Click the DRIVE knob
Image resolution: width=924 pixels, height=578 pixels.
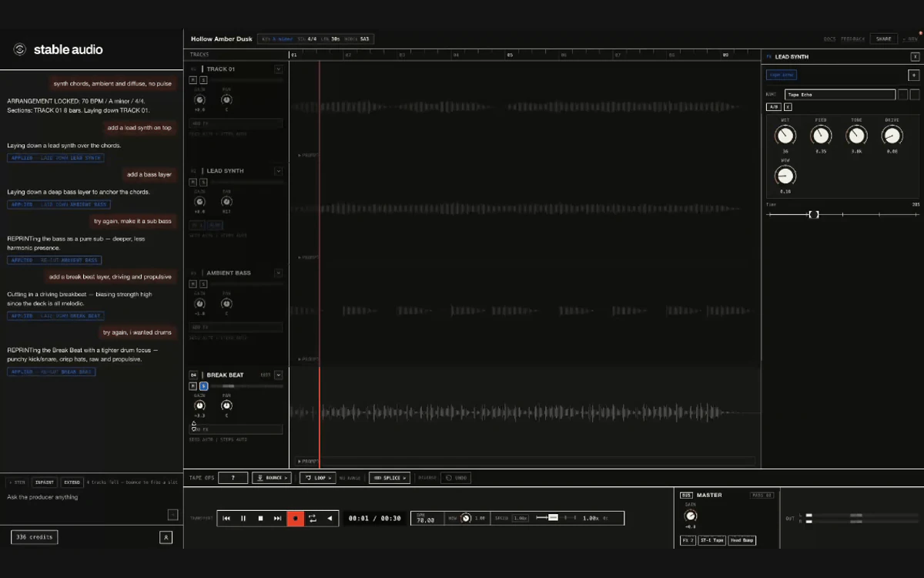pyautogui.click(x=892, y=136)
